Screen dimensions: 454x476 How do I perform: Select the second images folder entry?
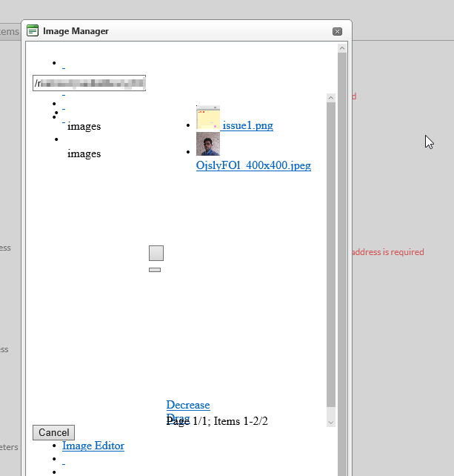pos(84,154)
